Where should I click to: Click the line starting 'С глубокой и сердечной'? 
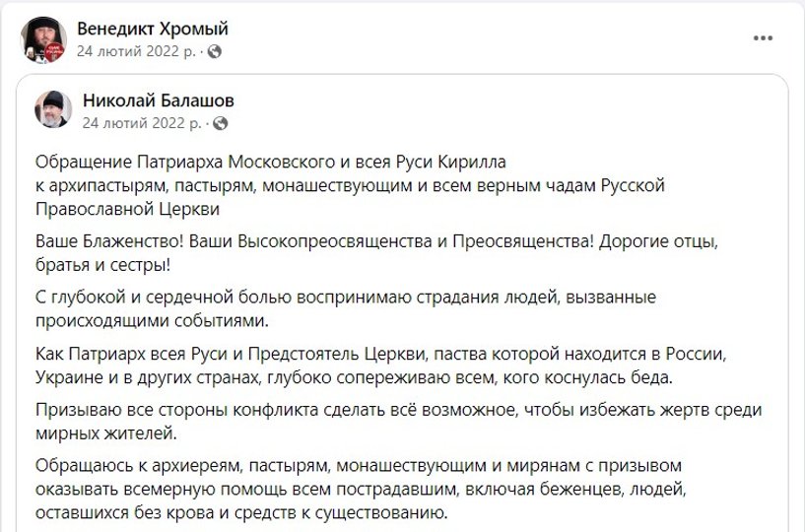point(346,297)
